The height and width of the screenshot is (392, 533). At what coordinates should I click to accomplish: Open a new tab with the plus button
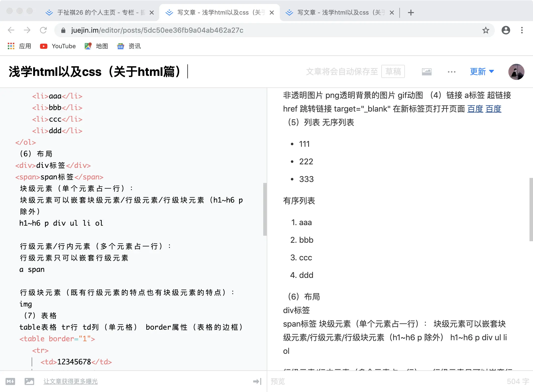pyautogui.click(x=411, y=13)
